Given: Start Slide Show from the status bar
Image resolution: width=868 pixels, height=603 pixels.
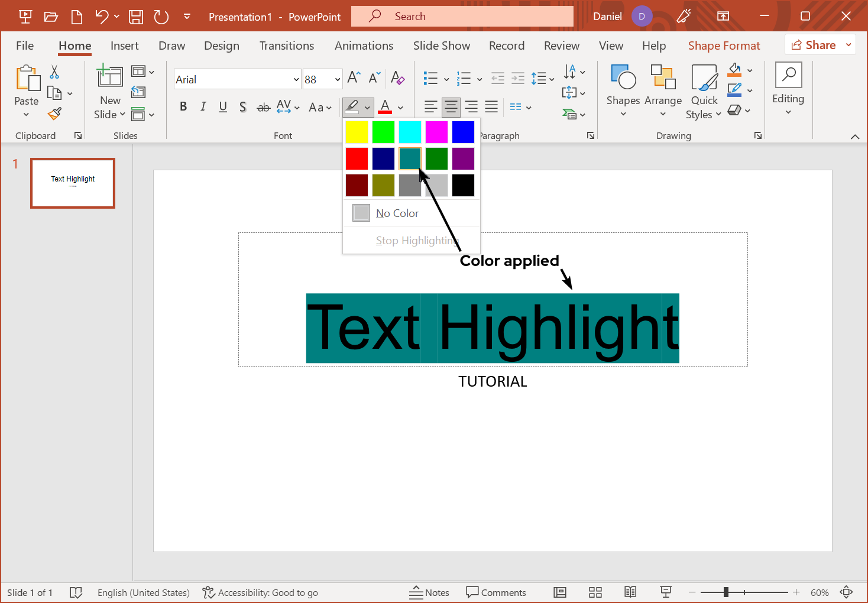Looking at the screenshot, I should [x=666, y=592].
